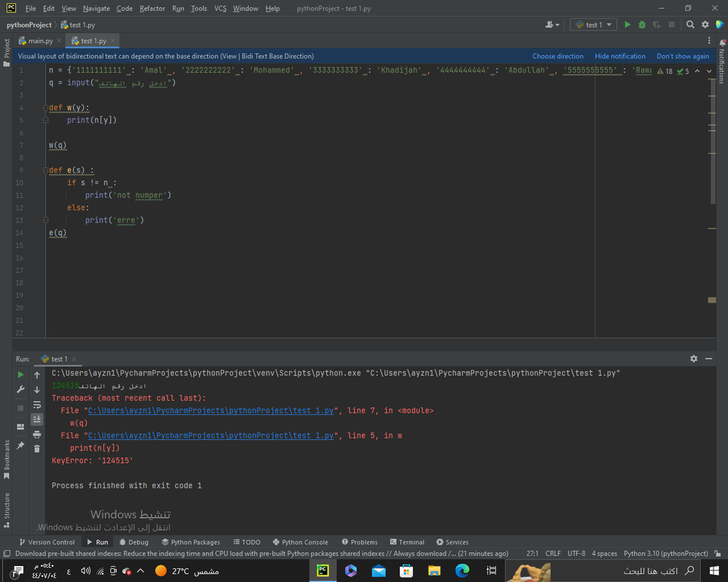Open the Problems tool tab
728x582 pixels.
[360, 541]
